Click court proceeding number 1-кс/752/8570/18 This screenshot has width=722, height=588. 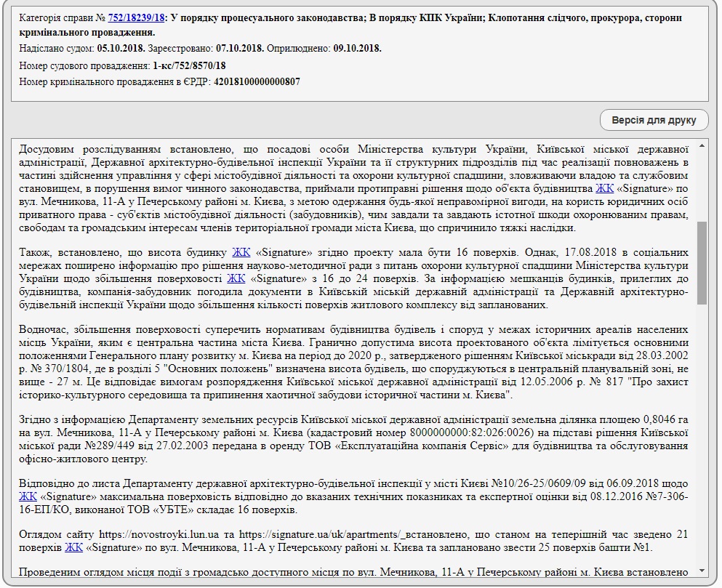pyautogui.click(x=189, y=65)
